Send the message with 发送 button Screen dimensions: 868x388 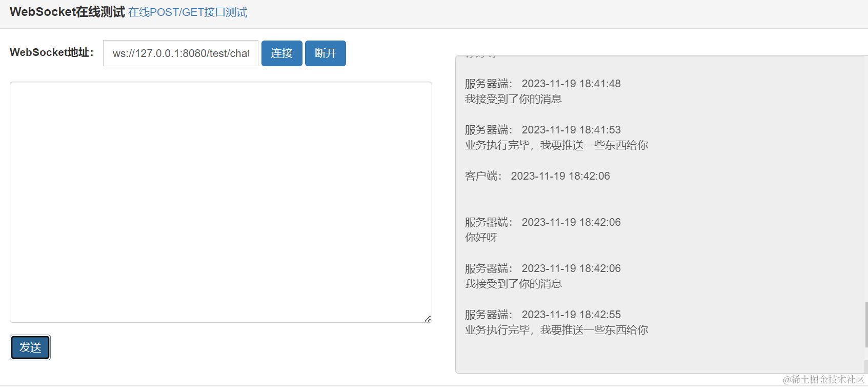(30, 347)
